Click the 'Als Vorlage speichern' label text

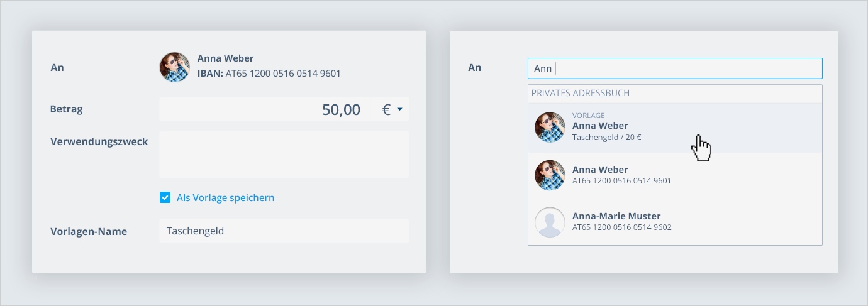[x=225, y=198]
